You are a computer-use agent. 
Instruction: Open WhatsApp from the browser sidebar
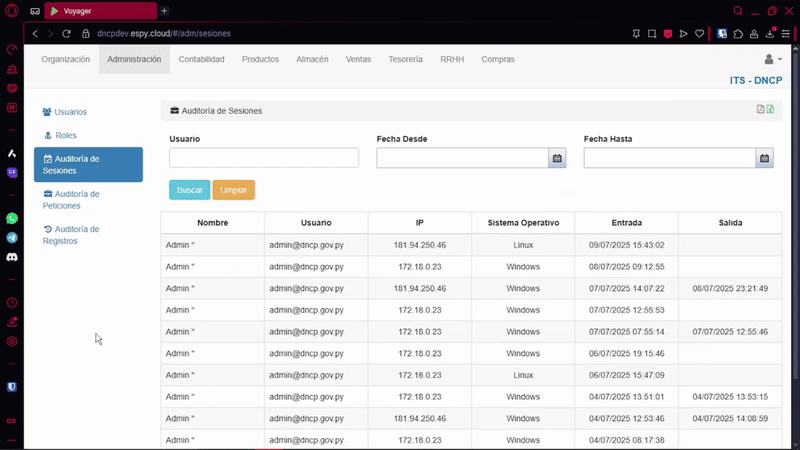(x=12, y=217)
